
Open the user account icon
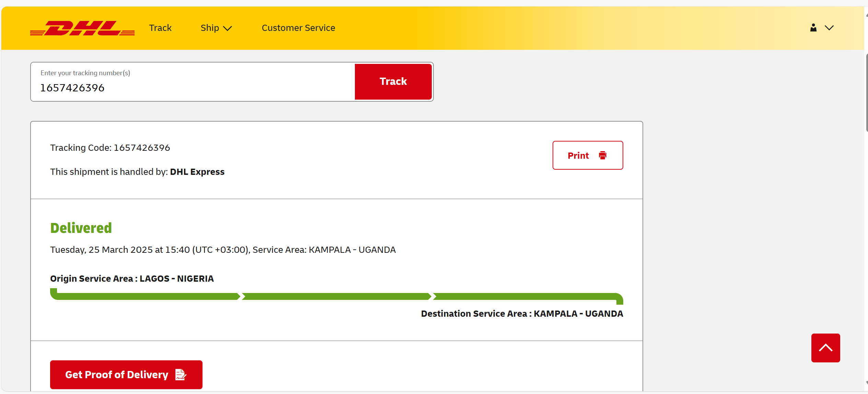[813, 28]
